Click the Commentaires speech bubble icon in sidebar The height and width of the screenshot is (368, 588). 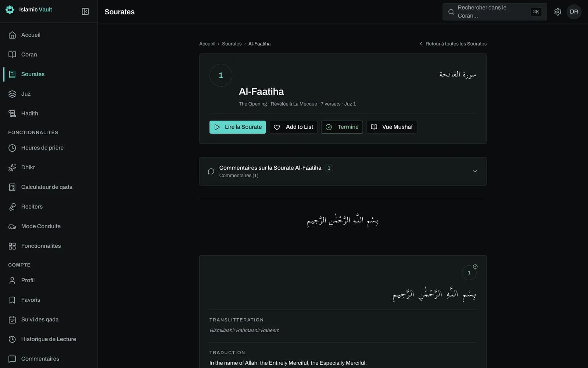coord(12,359)
